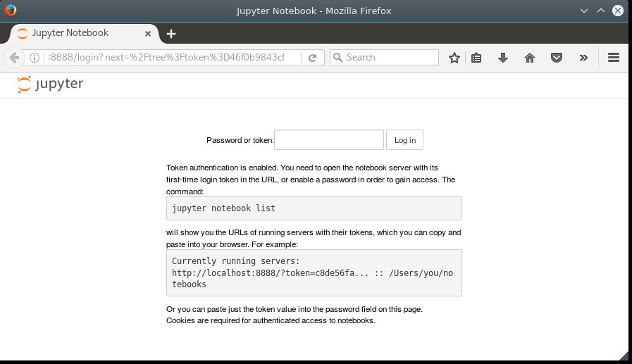This screenshot has width=632, height=364.
Task: Click the Jupyter logo in page header
Action: (x=51, y=84)
